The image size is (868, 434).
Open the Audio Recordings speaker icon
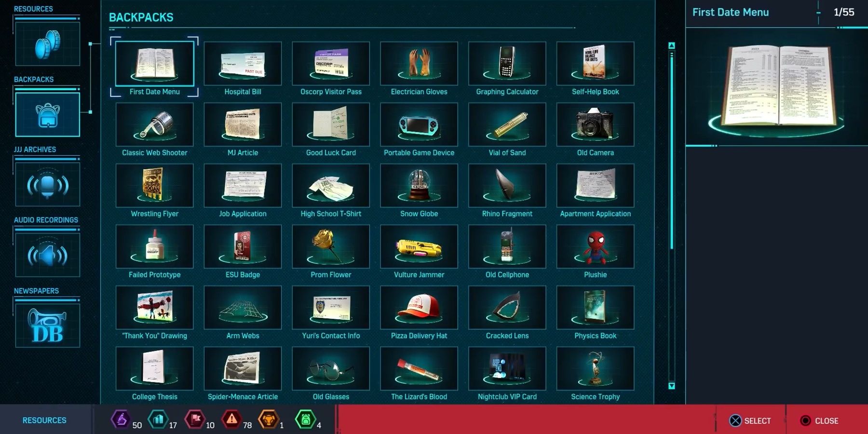point(47,255)
